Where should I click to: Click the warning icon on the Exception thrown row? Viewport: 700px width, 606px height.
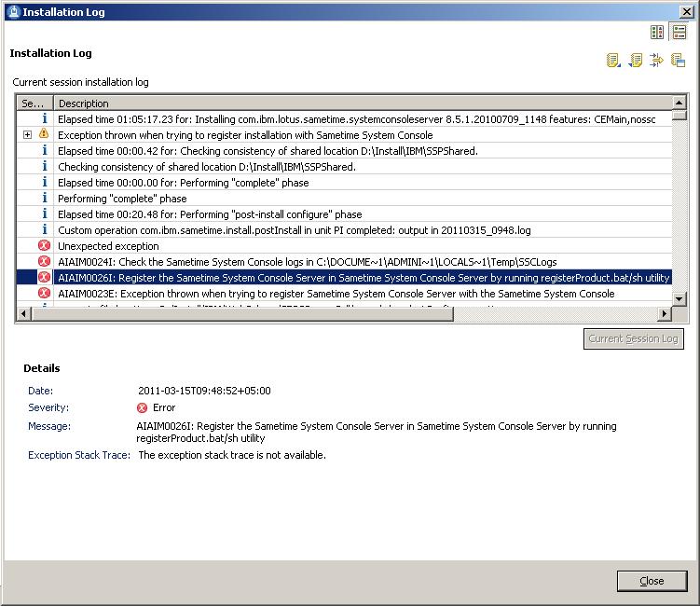point(44,133)
